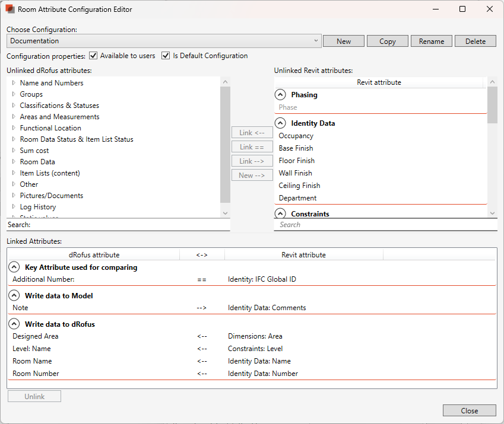
Task: Collapse Key Attribute used for comparing section
Action: (x=15, y=267)
